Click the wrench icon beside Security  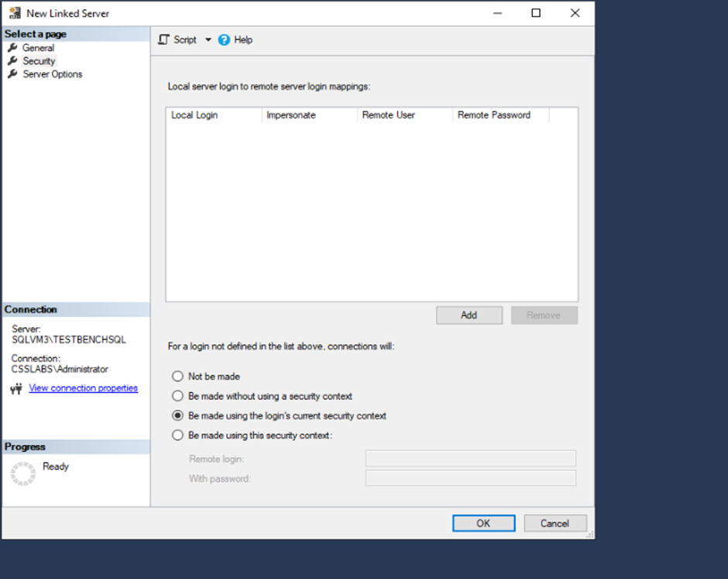tap(12, 60)
